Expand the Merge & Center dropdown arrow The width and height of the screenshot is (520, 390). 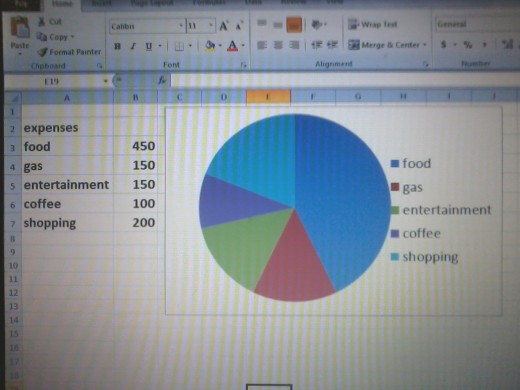(425, 45)
